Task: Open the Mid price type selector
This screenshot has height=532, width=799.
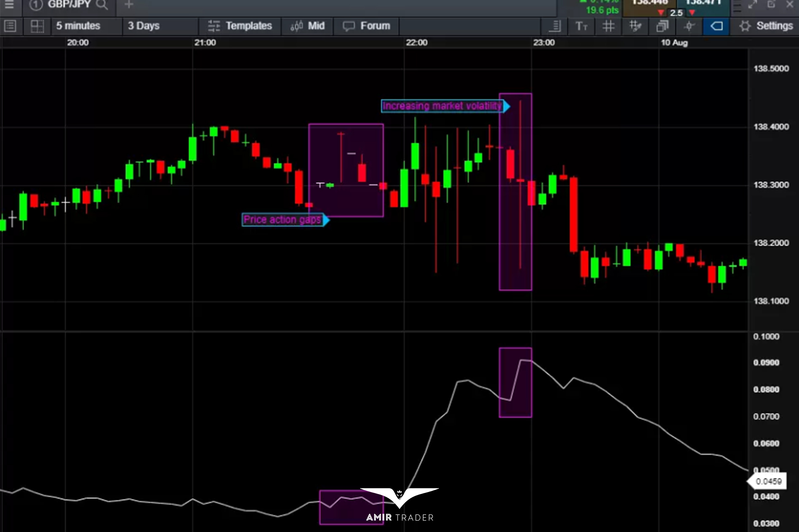Action: point(307,26)
